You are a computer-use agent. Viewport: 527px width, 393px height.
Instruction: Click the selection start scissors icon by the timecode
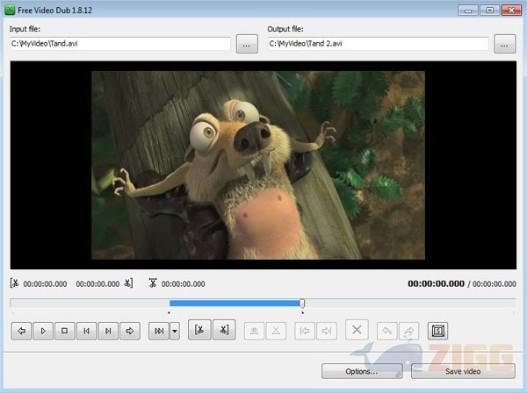coord(14,283)
